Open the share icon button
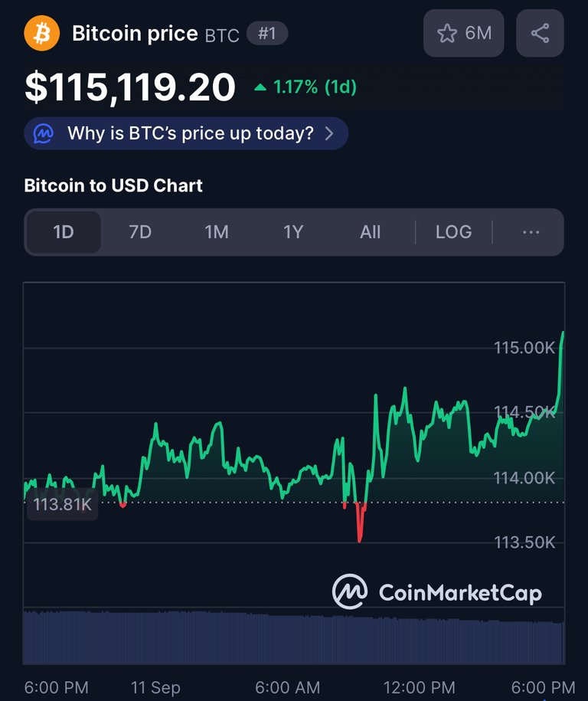The height and width of the screenshot is (701, 588). [540, 33]
